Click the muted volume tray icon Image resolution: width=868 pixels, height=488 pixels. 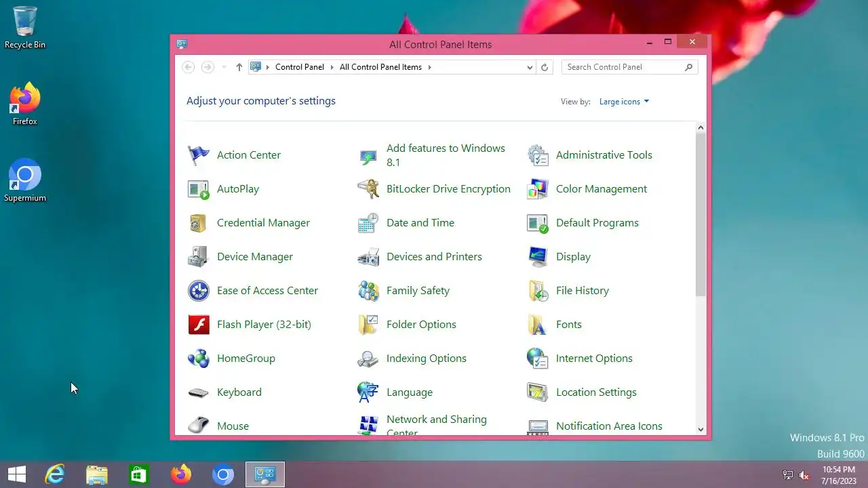pyautogui.click(x=804, y=475)
